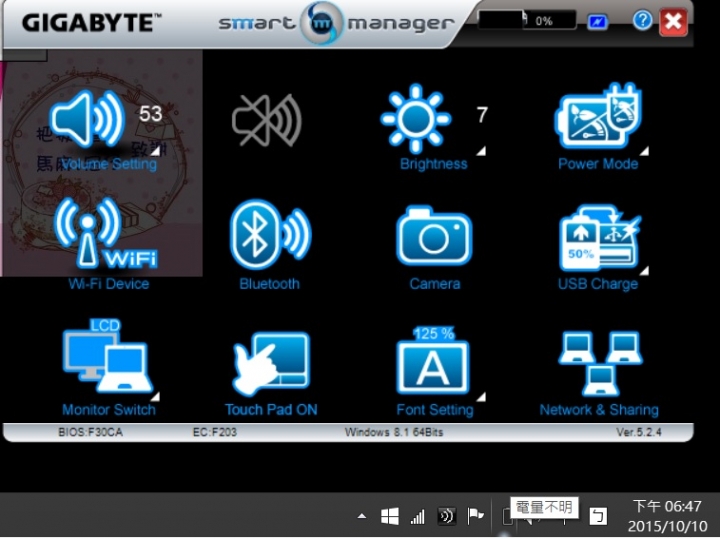The image size is (720, 539).
Task: Click the USB Charge label
Action: 598,284
